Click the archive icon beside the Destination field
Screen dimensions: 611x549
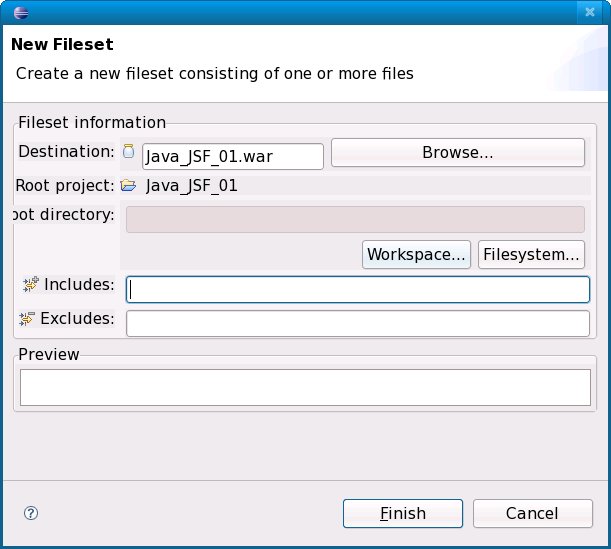[128, 152]
